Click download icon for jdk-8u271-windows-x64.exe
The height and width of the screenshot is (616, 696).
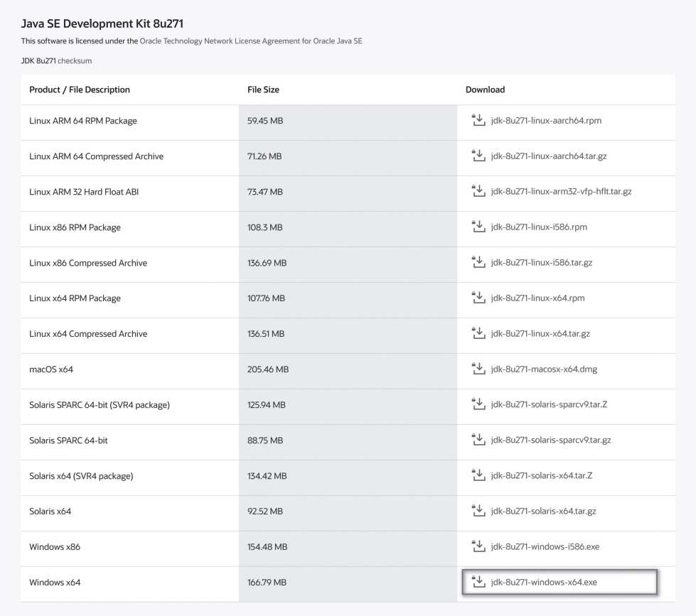coord(478,582)
